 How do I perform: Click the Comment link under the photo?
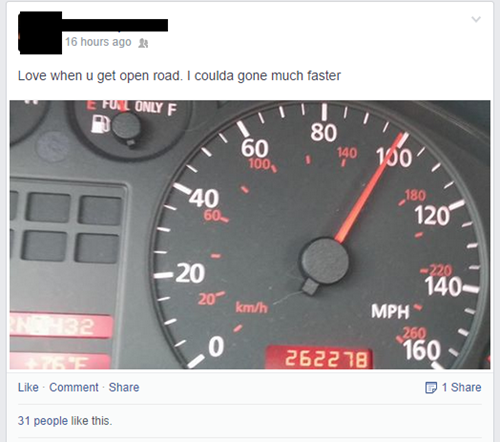pyautogui.click(x=74, y=387)
